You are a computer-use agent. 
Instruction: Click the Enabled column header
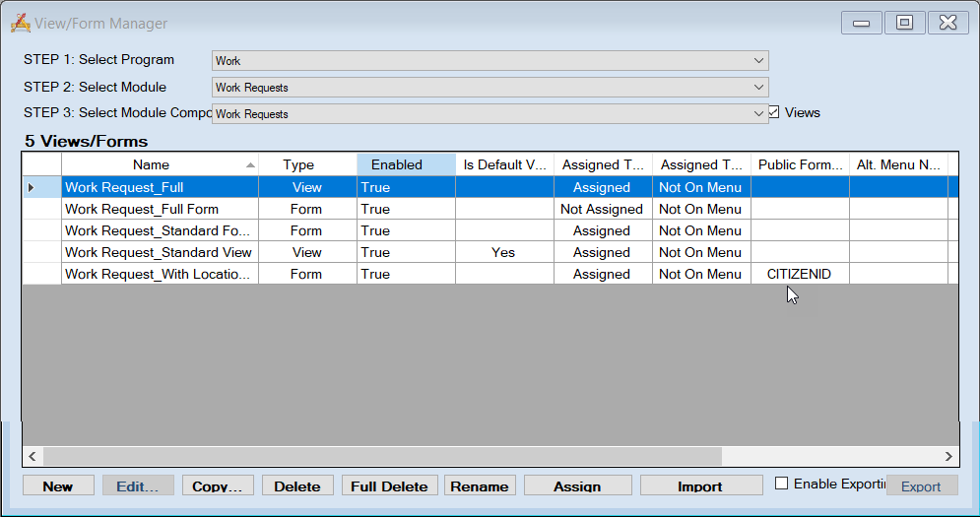406,165
